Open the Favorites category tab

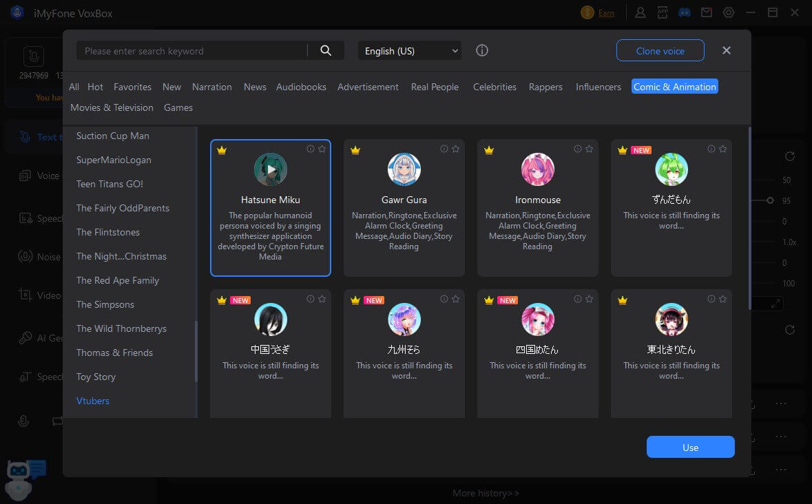pyautogui.click(x=132, y=87)
